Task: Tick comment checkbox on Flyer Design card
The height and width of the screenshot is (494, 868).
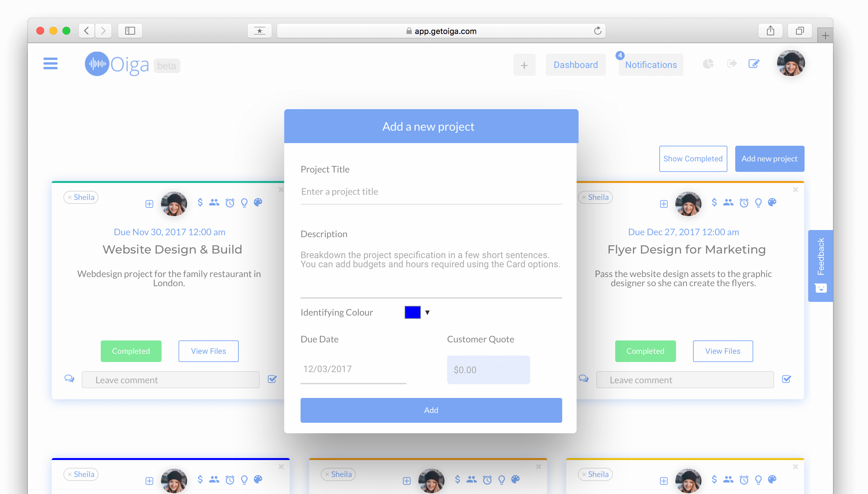Action: click(x=787, y=379)
